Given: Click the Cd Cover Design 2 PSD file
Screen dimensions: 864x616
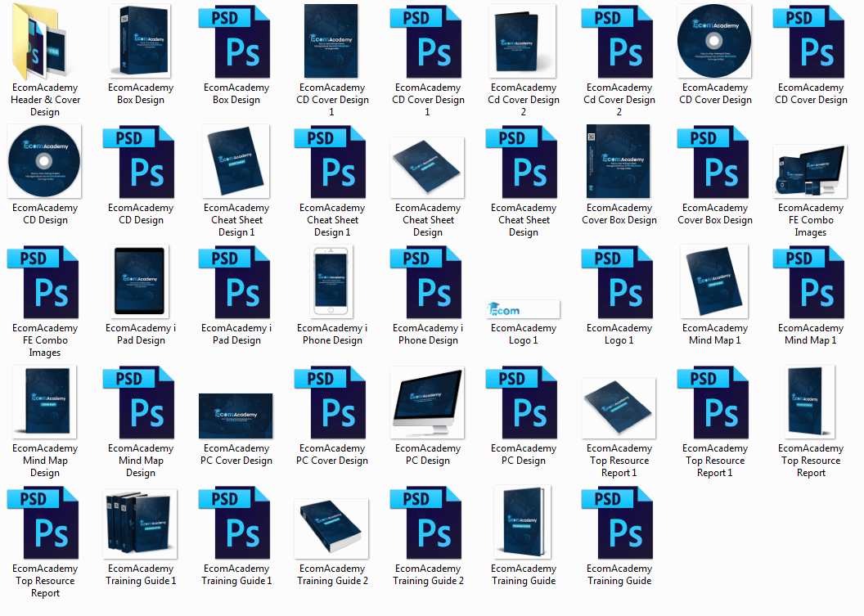Looking at the screenshot, I should pyautogui.click(x=619, y=43).
